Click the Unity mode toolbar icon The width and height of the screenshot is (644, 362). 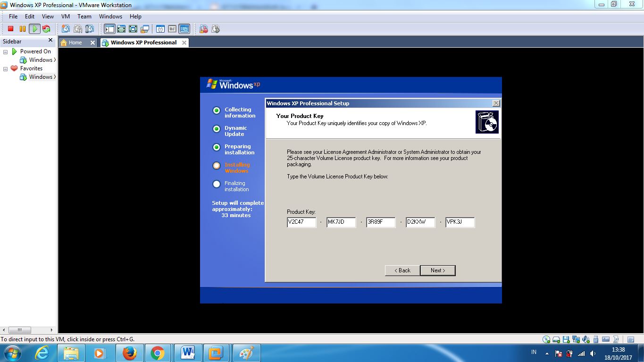145,29
